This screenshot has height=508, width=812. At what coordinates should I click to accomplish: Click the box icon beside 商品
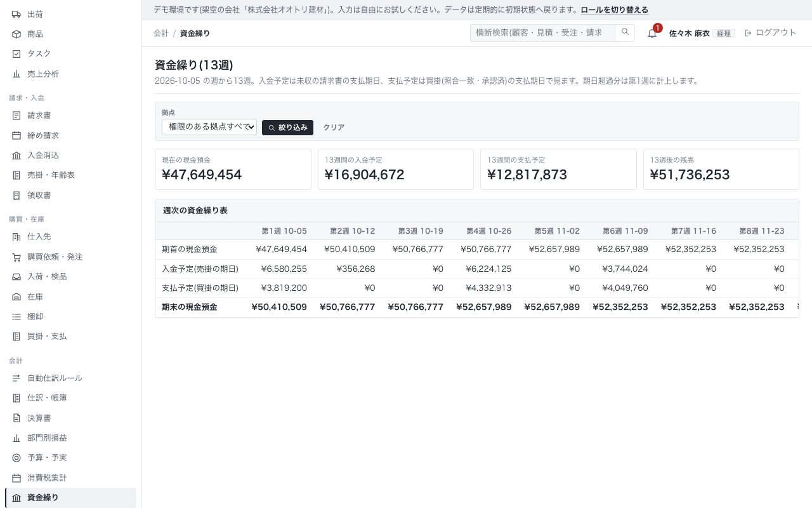coord(16,34)
